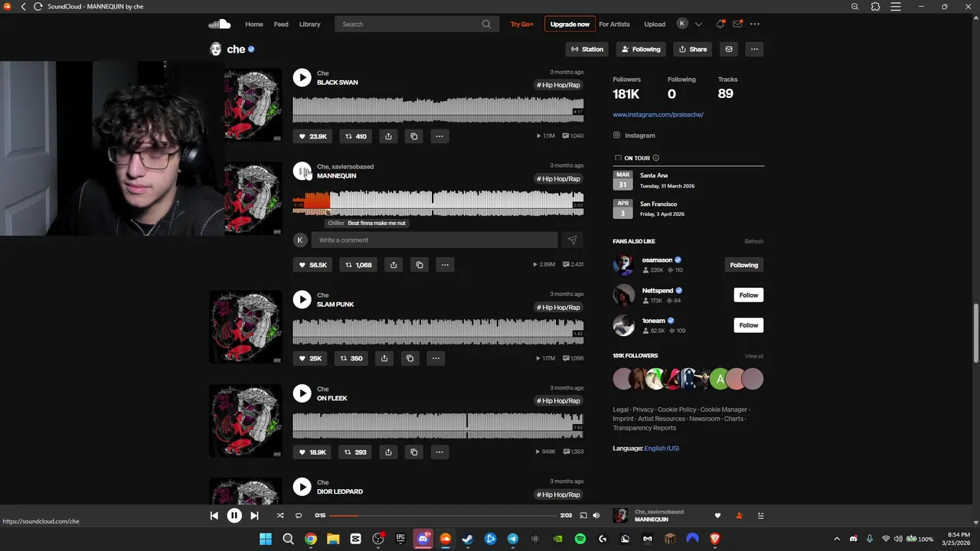Click the browser reload icon

click(x=38, y=7)
